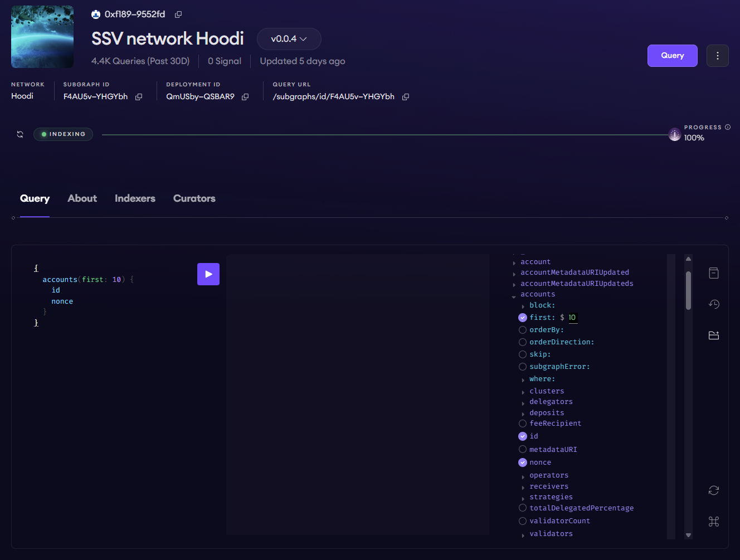Viewport: 740px width, 560px height.
Task: Expand the accountMetadataURIUpdateds node
Action: click(x=514, y=285)
